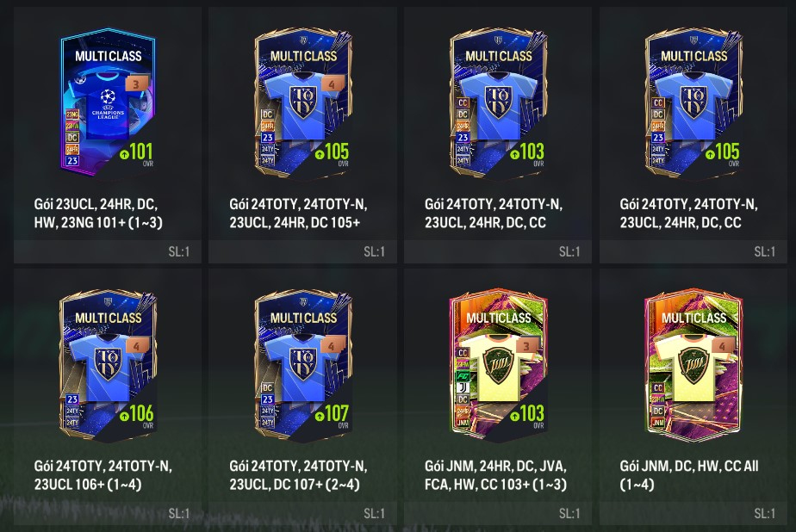This screenshot has width=796, height=532.
Task: Click the TOTY shield emblem on the 106 card
Action: [108, 363]
